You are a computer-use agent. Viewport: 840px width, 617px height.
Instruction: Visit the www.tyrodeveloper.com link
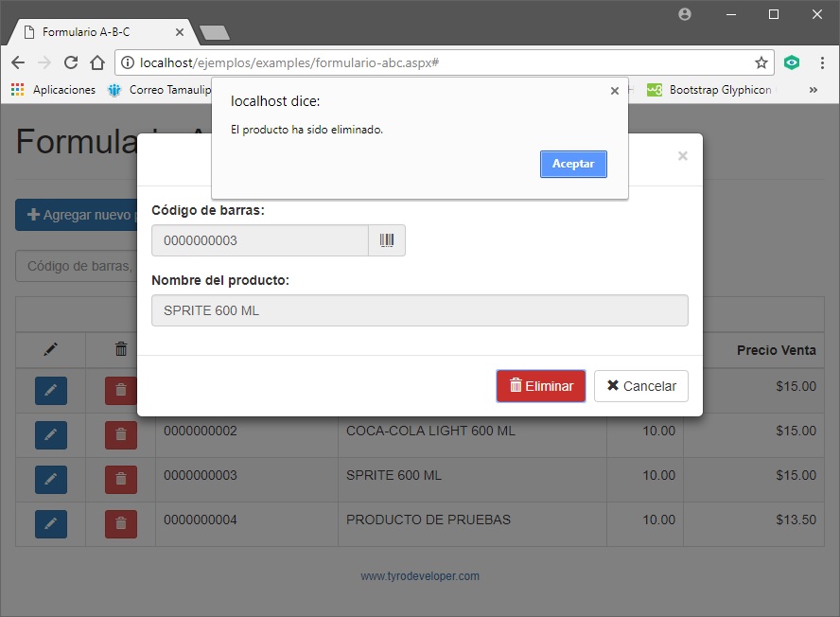(x=420, y=575)
